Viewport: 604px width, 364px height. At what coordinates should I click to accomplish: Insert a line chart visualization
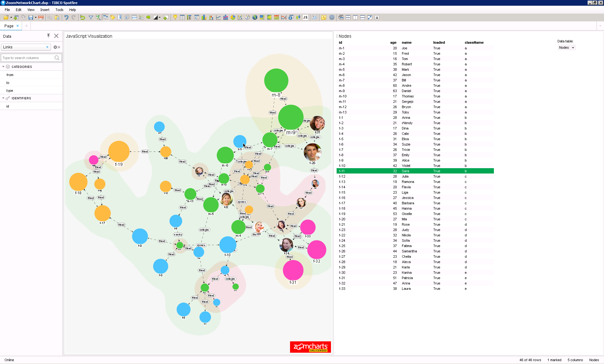[218, 18]
